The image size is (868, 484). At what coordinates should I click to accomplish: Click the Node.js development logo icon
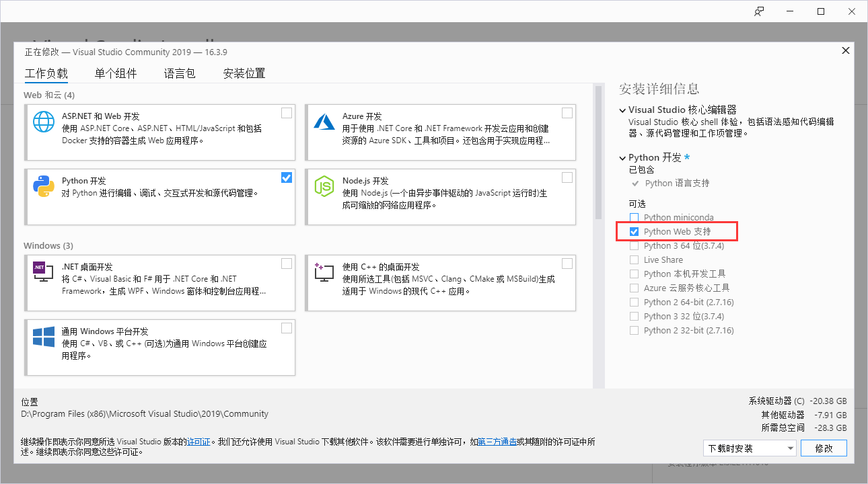pyautogui.click(x=324, y=186)
